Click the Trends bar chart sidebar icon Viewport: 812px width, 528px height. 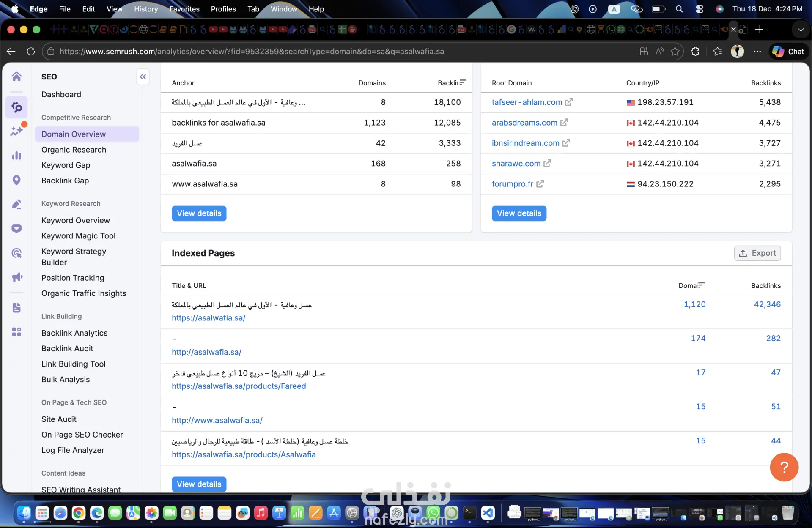point(16,156)
